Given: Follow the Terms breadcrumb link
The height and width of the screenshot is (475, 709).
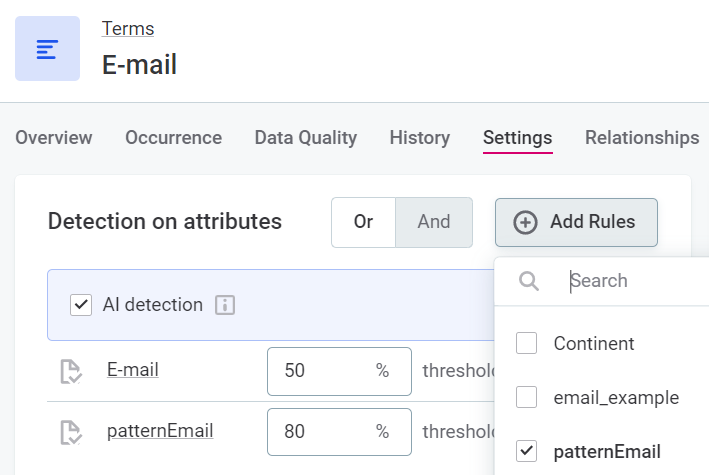Looking at the screenshot, I should coord(128,28).
